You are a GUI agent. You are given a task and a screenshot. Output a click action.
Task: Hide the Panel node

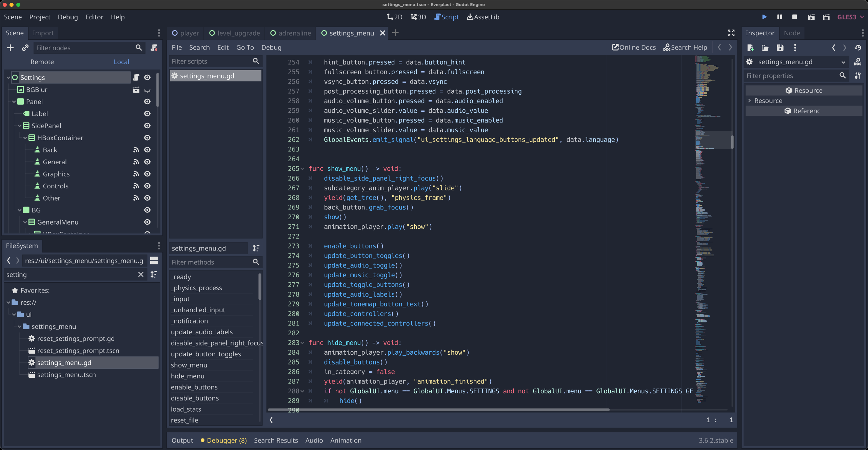pos(147,101)
